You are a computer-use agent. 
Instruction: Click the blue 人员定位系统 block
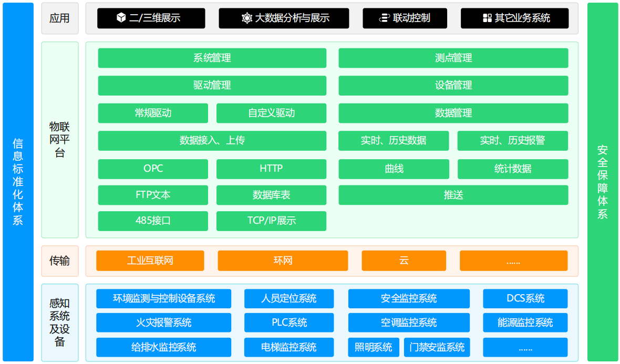(288, 298)
